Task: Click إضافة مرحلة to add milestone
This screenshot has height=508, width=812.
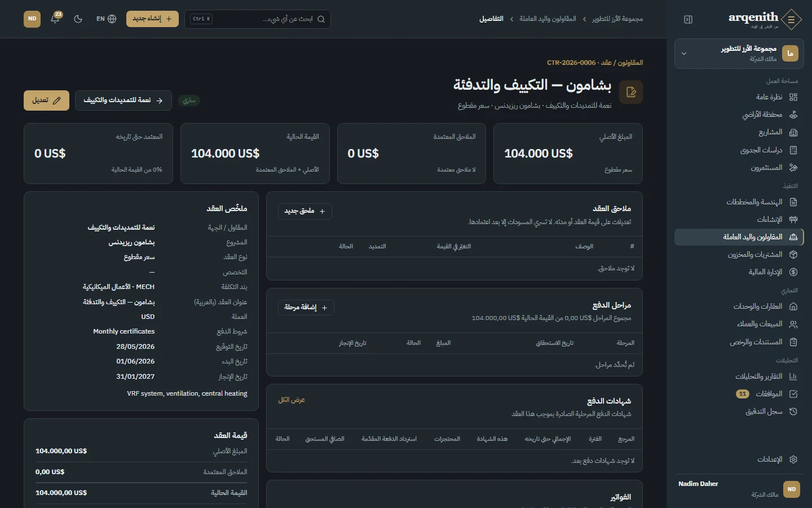Action: pyautogui.click(x=306, y=308)
